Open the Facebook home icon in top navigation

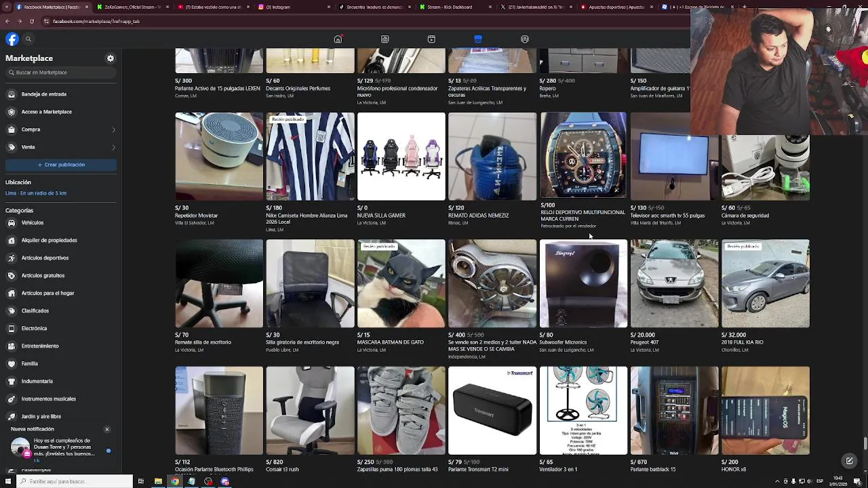coord(338,39)
